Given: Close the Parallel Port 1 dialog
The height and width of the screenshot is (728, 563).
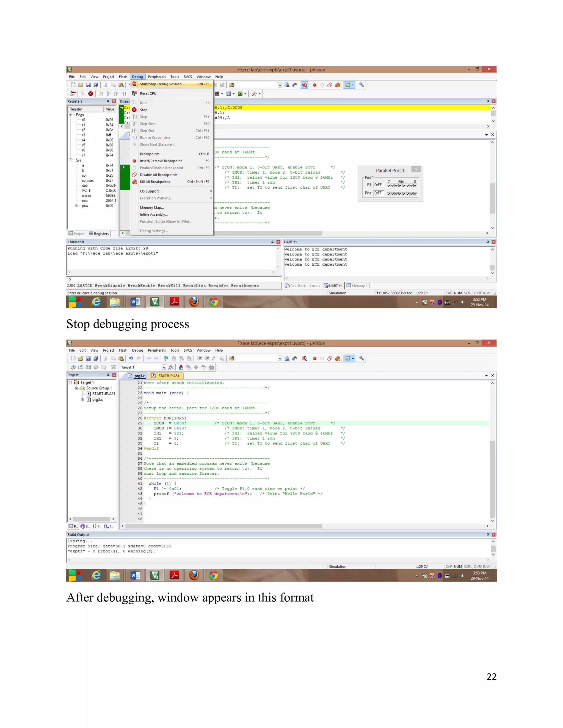Looking at the screenshot, I should [x=416, y=169].
